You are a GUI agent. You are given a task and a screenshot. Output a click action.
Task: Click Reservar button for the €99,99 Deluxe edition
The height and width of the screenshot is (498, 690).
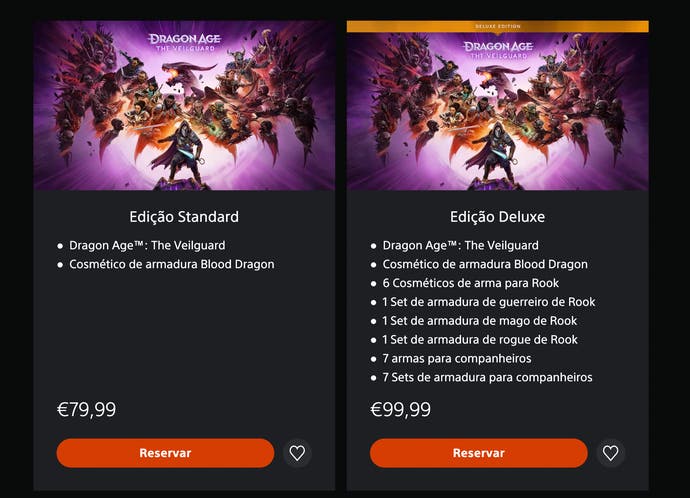click(x=479, y=453)
